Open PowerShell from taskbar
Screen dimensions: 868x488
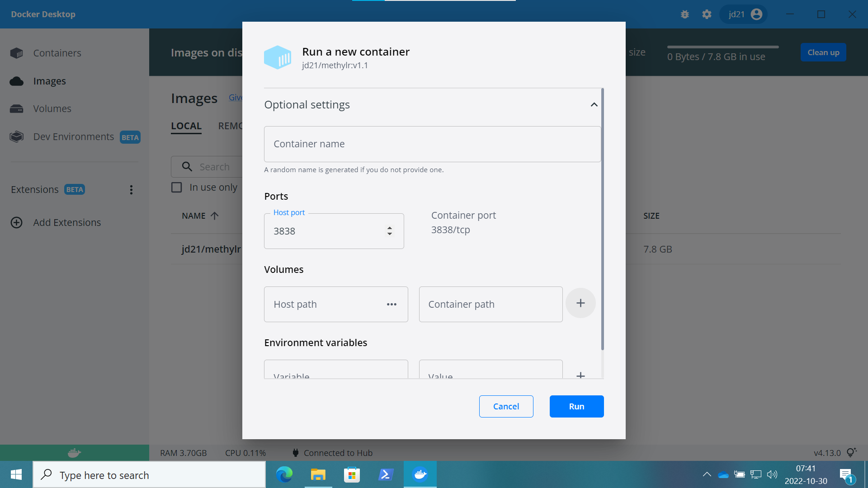tap(386, 474)
